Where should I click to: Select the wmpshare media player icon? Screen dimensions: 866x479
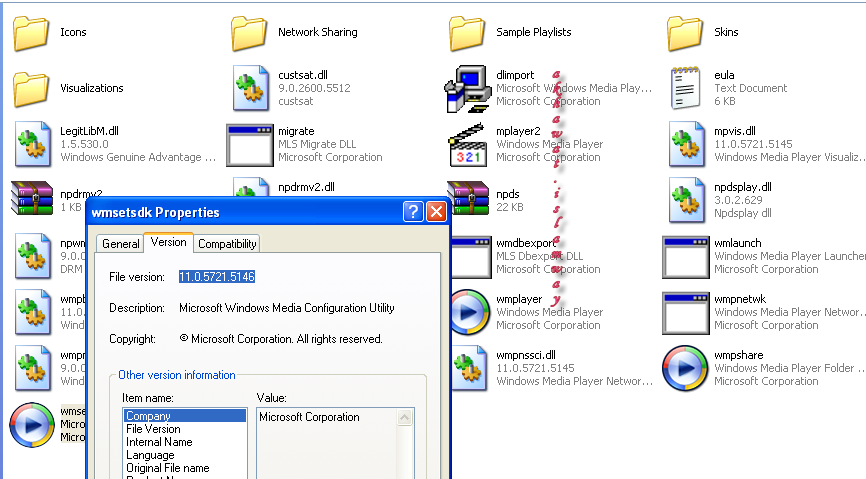(685, 369)
